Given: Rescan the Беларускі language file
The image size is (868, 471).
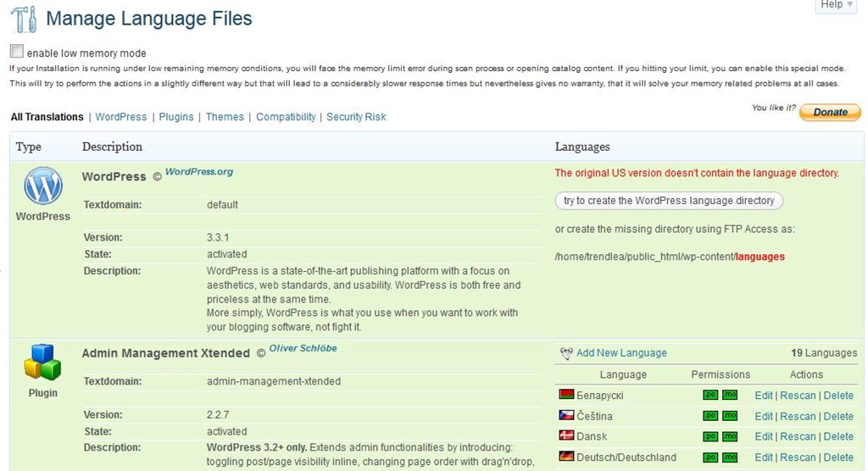Looking at the screenshot, I should 798,395.
